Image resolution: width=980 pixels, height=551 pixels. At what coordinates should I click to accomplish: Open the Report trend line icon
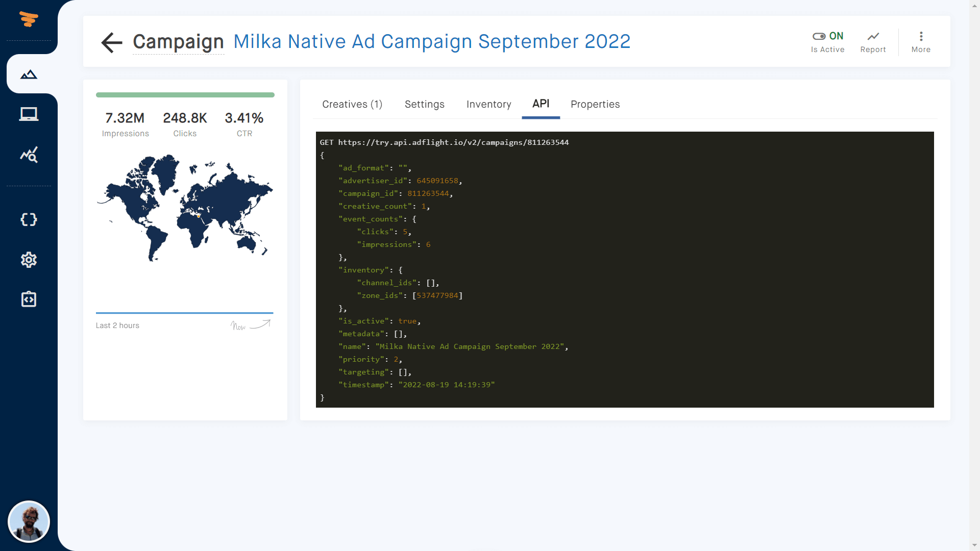click(x=873, y=36)
